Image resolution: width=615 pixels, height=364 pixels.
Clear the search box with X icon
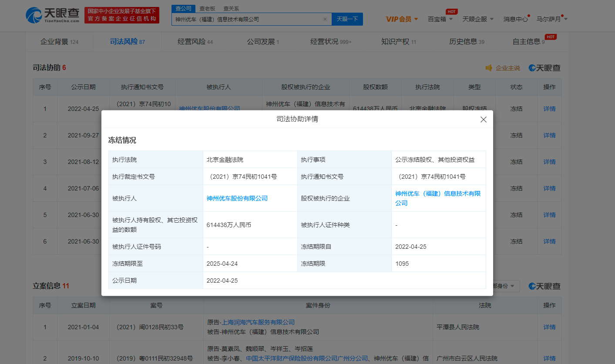325,19
